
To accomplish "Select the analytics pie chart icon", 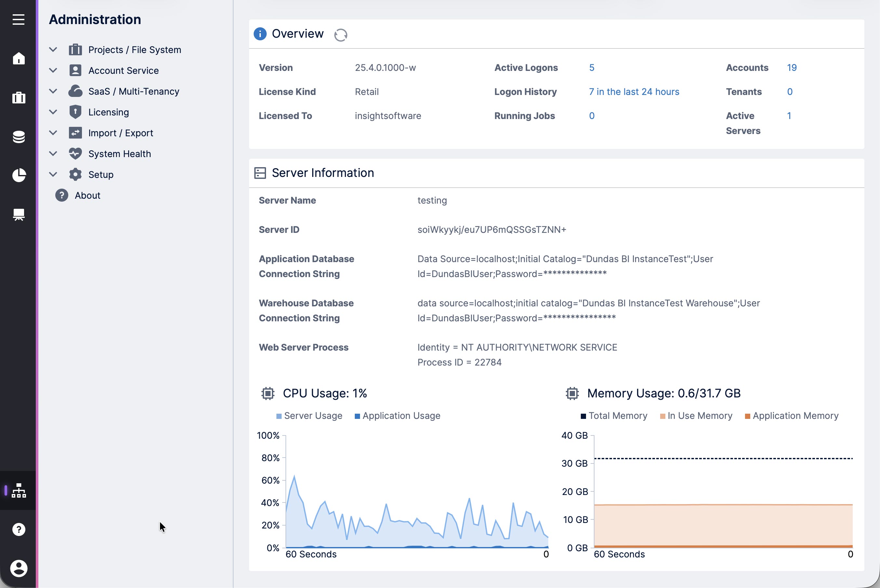I will [x=18, y=176].
